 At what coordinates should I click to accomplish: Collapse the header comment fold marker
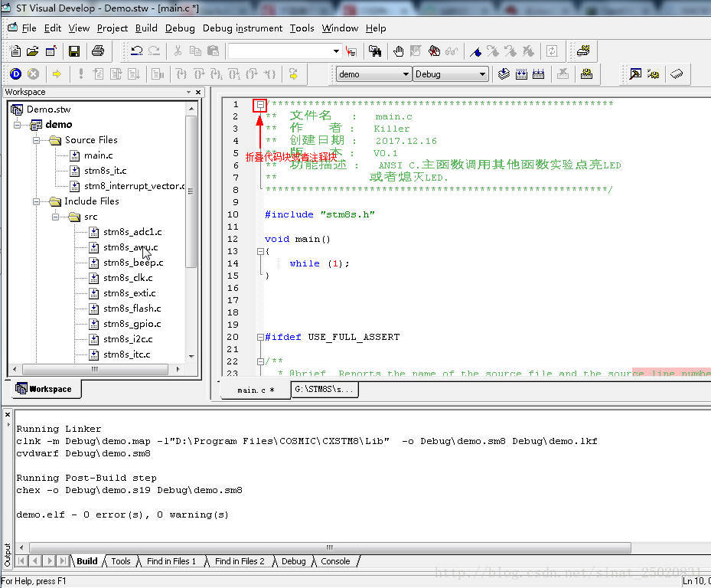[x=260, y=104]
